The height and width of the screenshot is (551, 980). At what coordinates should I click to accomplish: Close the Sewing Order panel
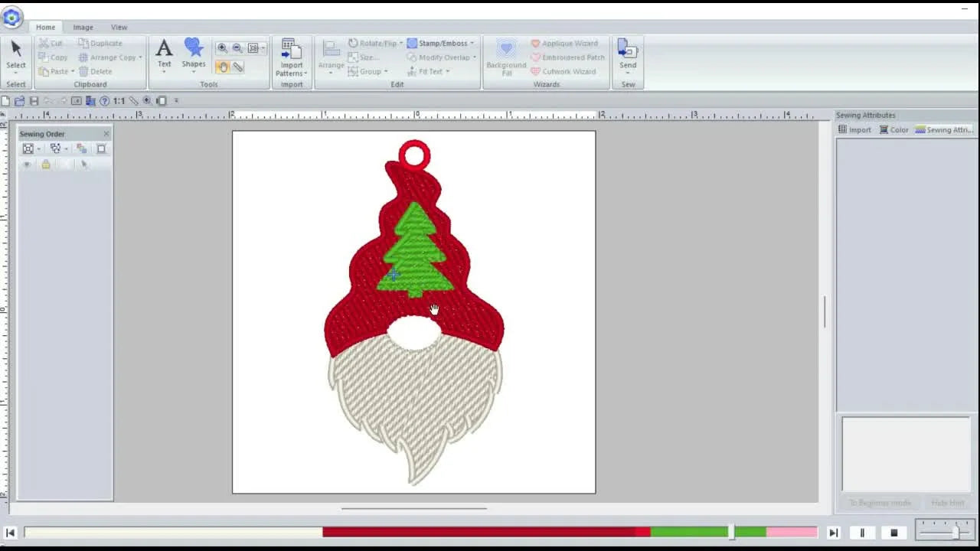[x=106, y=134]
